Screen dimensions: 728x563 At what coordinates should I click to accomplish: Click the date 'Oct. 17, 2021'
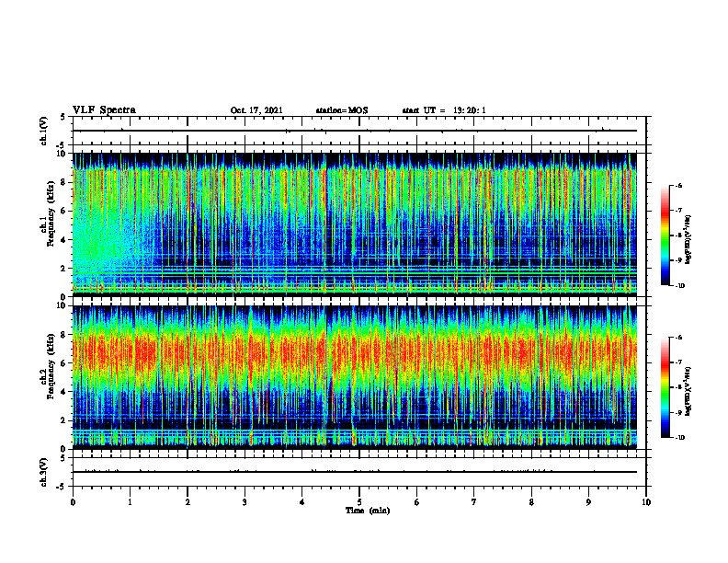[x=256, y=110]
